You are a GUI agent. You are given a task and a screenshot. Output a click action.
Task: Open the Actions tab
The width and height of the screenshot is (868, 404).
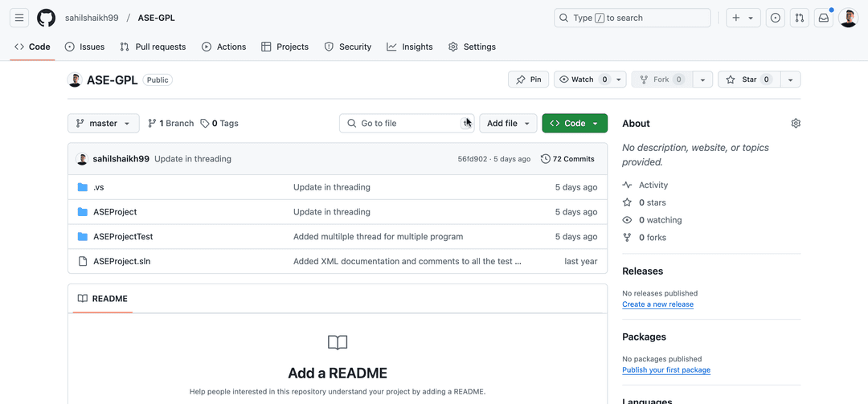(223, 47)
